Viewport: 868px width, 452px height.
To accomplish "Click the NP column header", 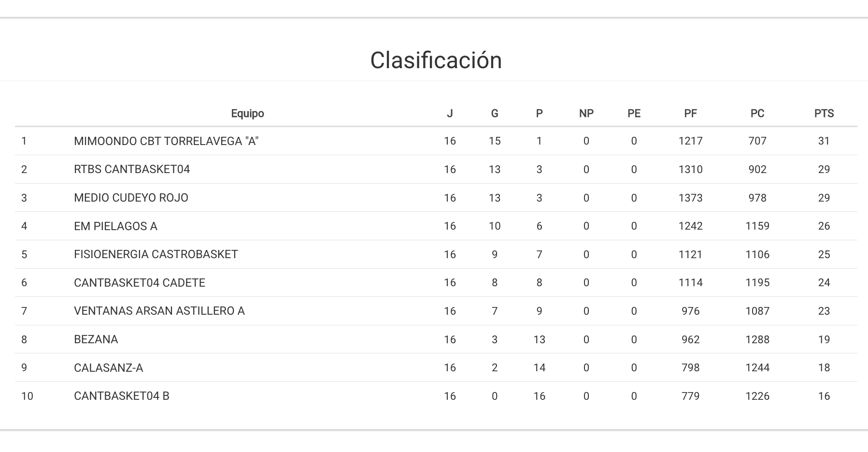I will tap(586, 114).
